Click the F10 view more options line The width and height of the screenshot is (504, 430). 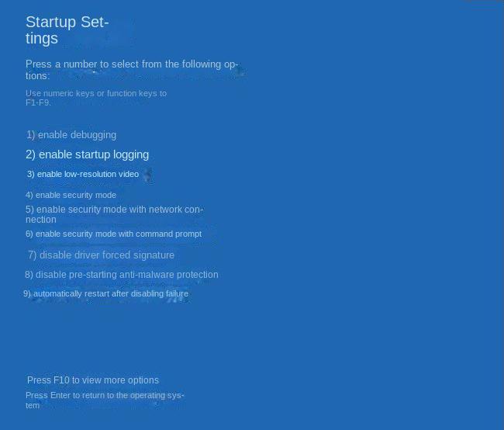point(93,380)
